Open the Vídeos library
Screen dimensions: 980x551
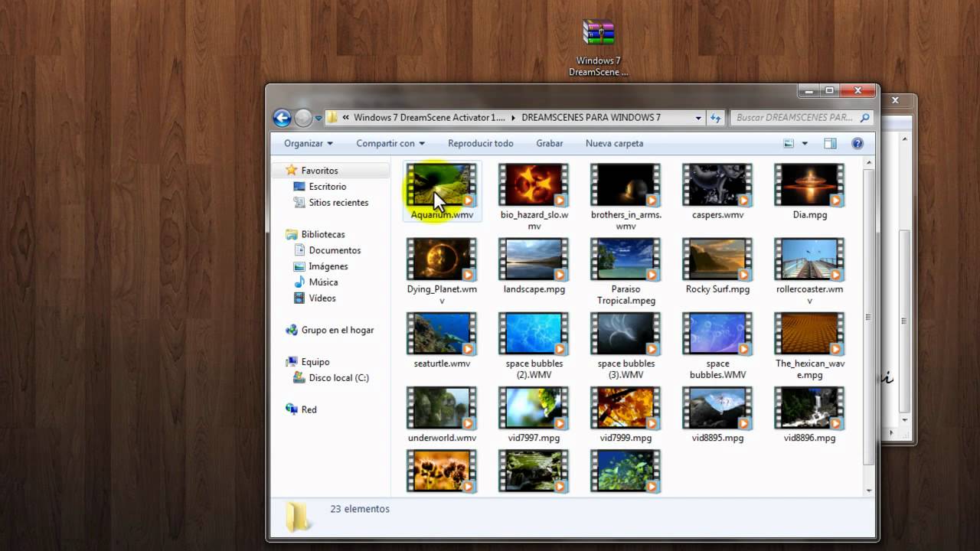322,298
